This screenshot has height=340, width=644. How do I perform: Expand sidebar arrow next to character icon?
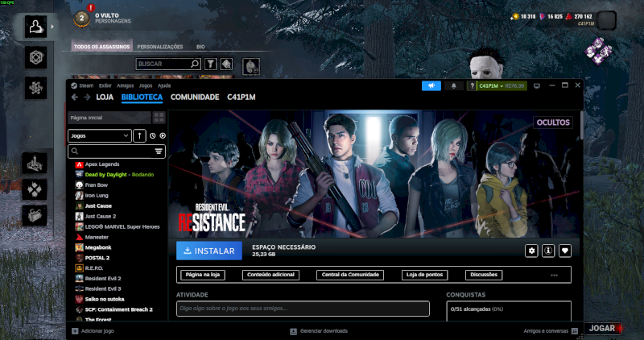[x=52, y=27]
